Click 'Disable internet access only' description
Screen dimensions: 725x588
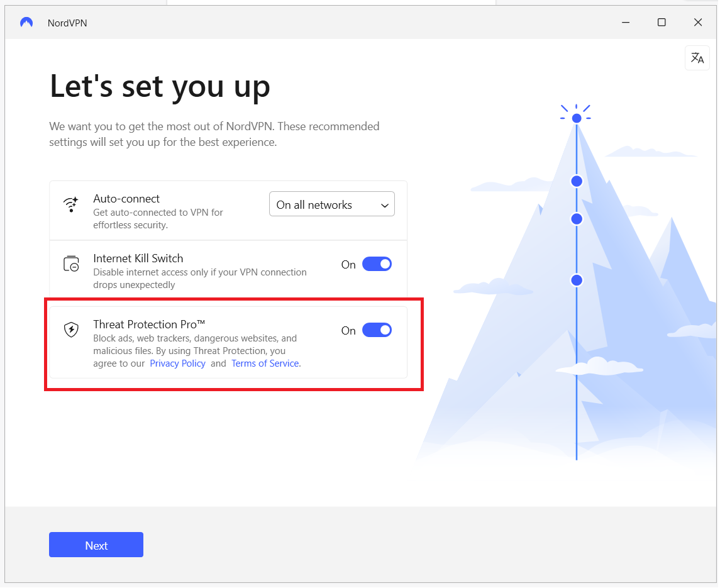point(200,279)
